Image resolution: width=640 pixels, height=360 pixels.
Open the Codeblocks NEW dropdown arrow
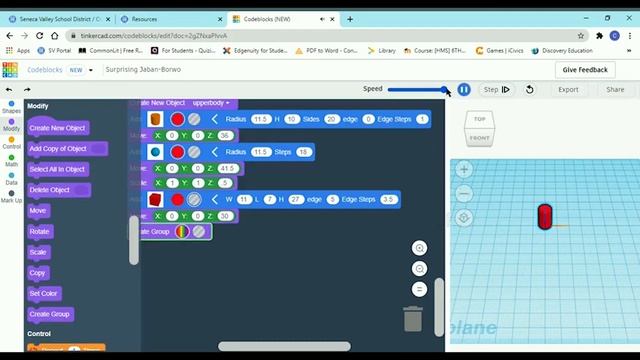(91, 70)
